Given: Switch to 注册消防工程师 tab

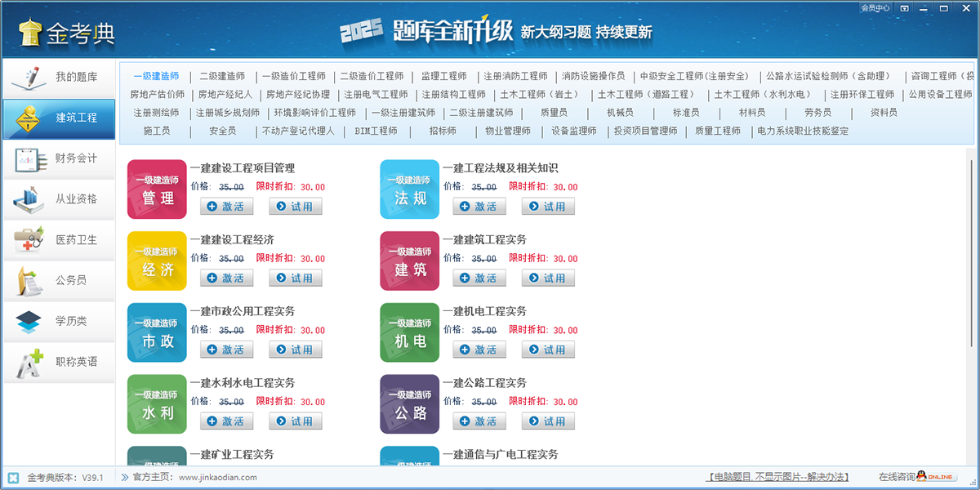Looking at the screenshot, I should point(515,76).
